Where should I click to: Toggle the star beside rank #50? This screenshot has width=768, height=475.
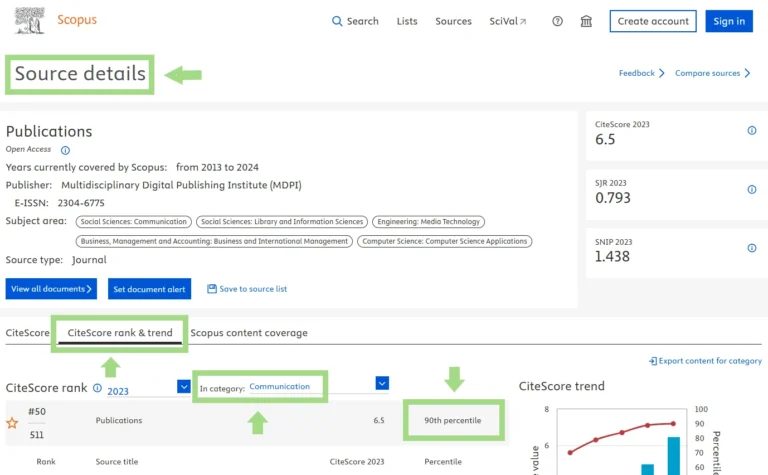(x=12, y=423)
